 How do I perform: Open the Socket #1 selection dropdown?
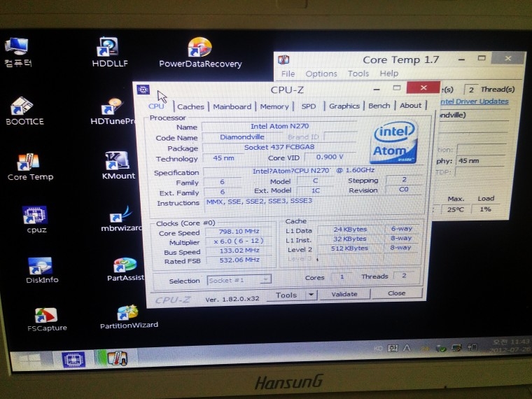[x=239, y=280]
